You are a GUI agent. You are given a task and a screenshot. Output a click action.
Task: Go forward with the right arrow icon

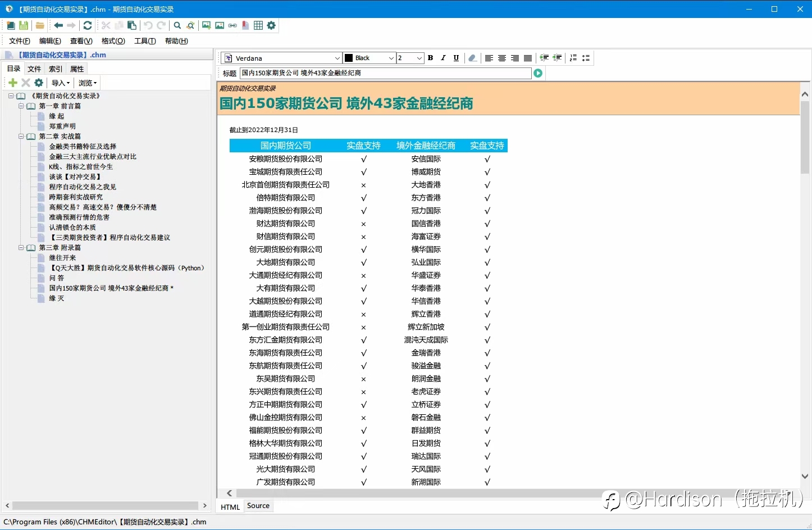click(71, 25)
